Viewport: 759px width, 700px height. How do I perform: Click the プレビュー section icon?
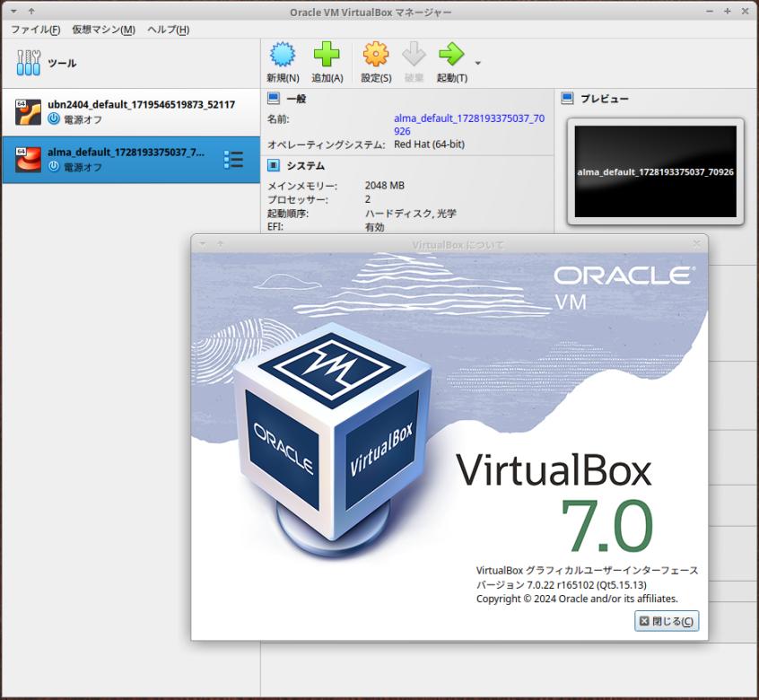567,99
